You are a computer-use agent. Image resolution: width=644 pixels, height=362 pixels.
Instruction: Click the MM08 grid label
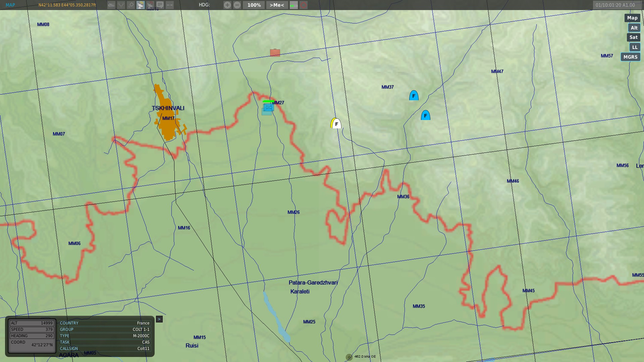point(43,24)
